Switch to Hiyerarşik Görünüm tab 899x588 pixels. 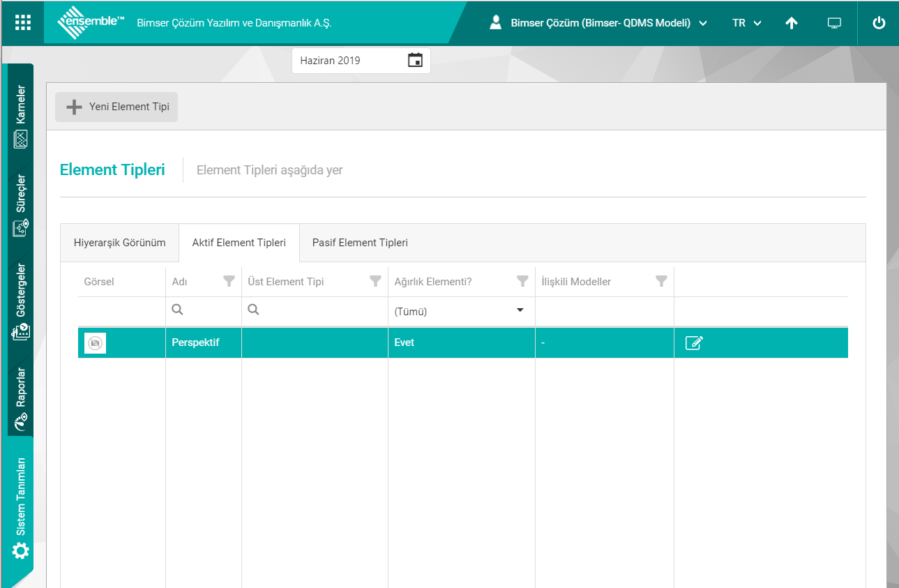click(119, 243)
